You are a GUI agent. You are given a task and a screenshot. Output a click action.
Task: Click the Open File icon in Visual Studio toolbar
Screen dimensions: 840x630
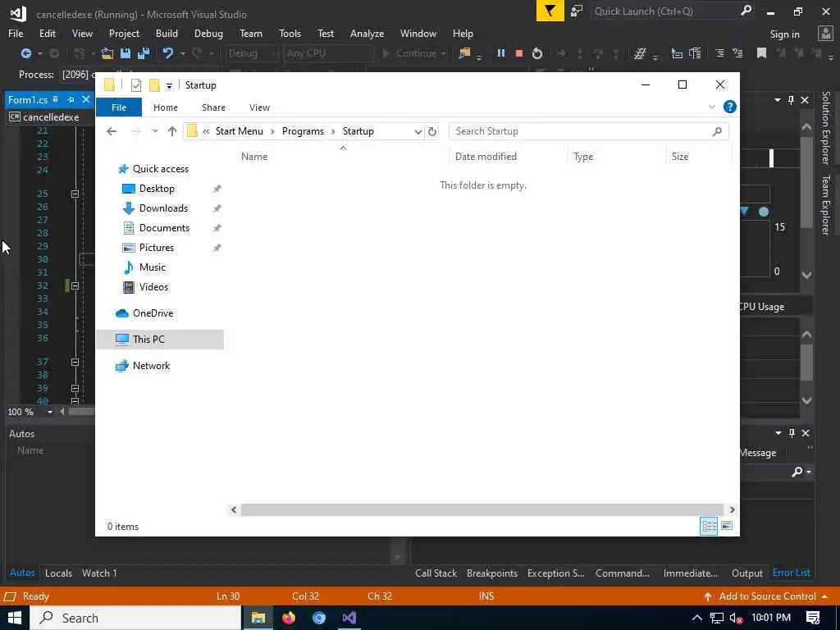point(107,53)
